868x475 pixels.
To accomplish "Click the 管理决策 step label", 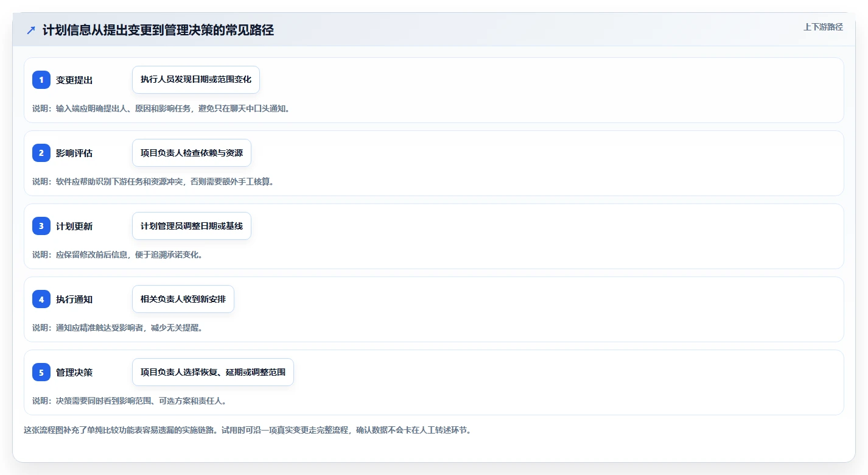I will pos(74,372).
